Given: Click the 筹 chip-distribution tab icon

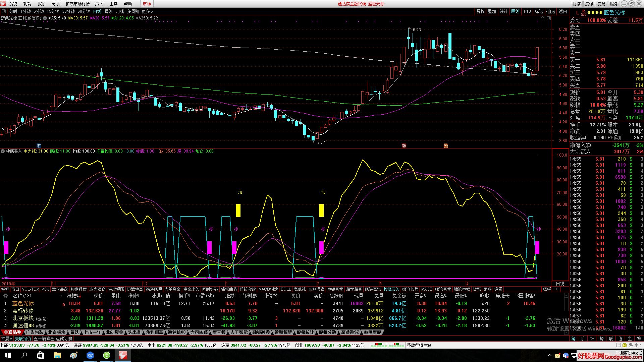Looking at the screenshot, I should click(639, 339).
